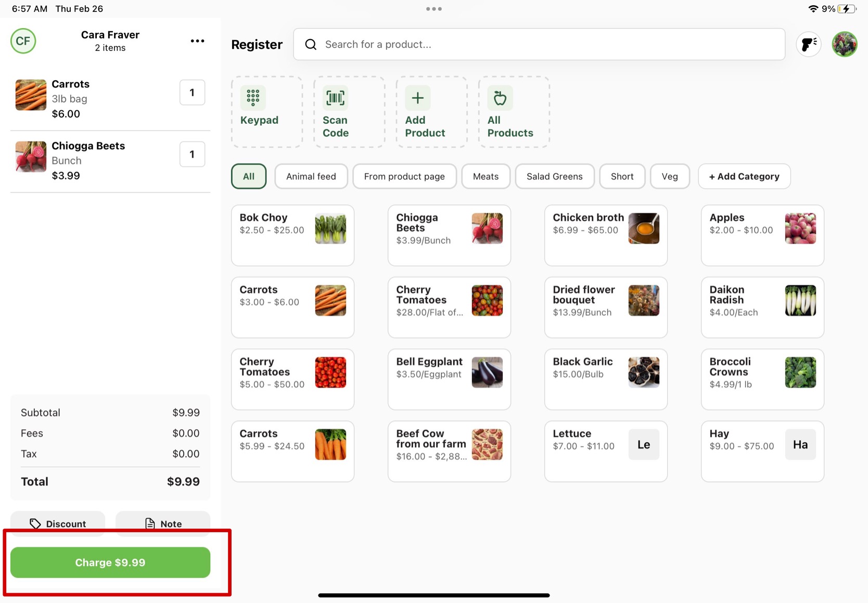Viewport: 868px width, 603px height.
Task: Open the All Products tile
Action: pos(513,112)
